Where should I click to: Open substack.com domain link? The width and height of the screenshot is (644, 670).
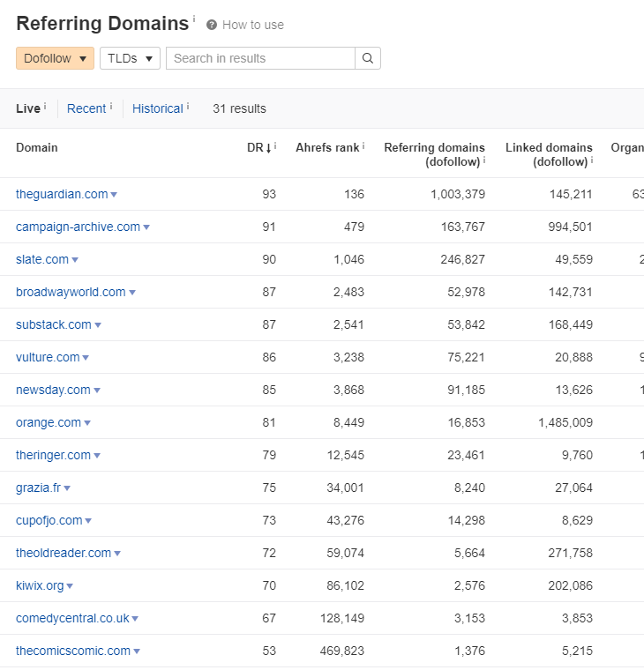pos(54,324)
